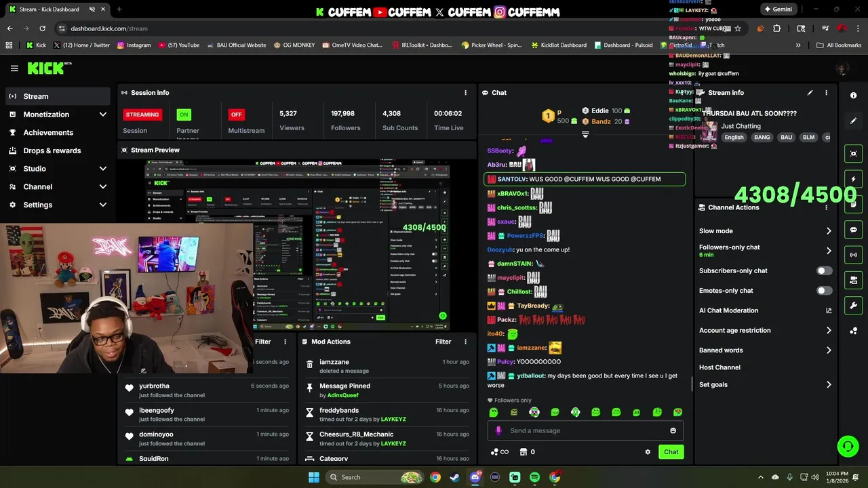The image size is (868, 488).
Task: Expand the Studio sidebar section
Action: pyautogui.click(x=58, y=169)
